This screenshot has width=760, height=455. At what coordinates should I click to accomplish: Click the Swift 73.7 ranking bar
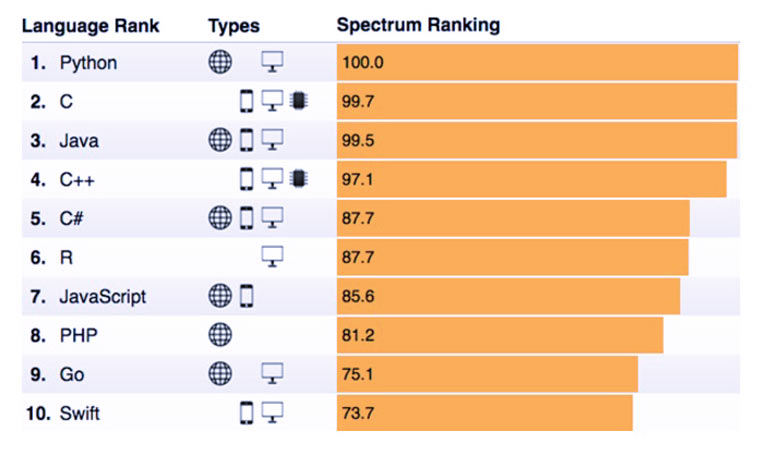point(484,412)
